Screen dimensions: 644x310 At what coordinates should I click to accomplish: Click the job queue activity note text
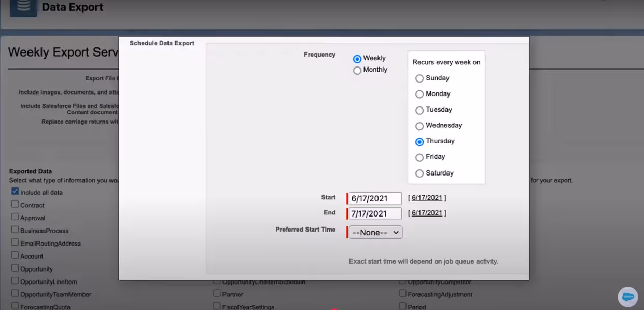[424, 261]
